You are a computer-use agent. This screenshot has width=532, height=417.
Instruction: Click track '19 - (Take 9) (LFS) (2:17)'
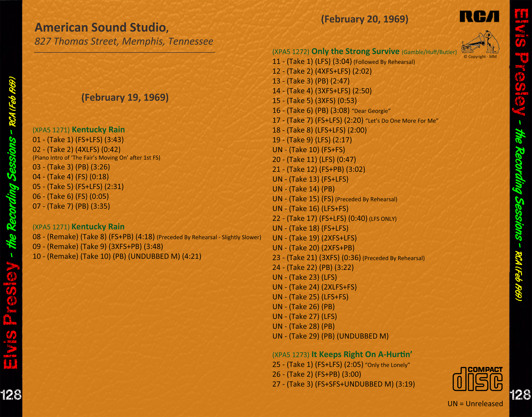coord(312,140)
